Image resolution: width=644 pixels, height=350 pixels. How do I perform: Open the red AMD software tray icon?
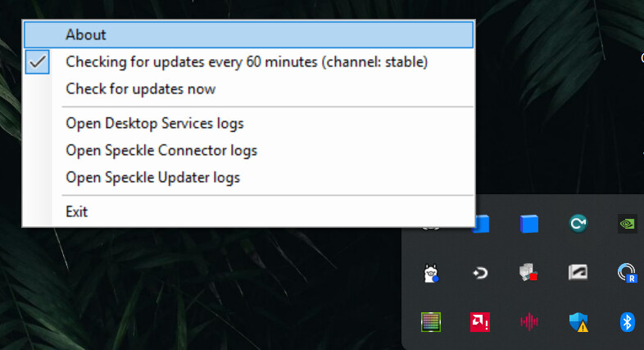pyautogui.click(x=479, y=321)
